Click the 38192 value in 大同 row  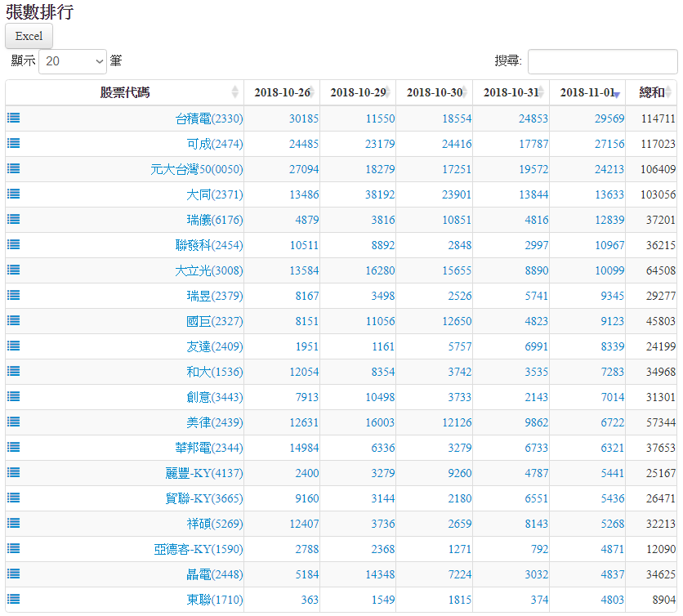(380, 194)
